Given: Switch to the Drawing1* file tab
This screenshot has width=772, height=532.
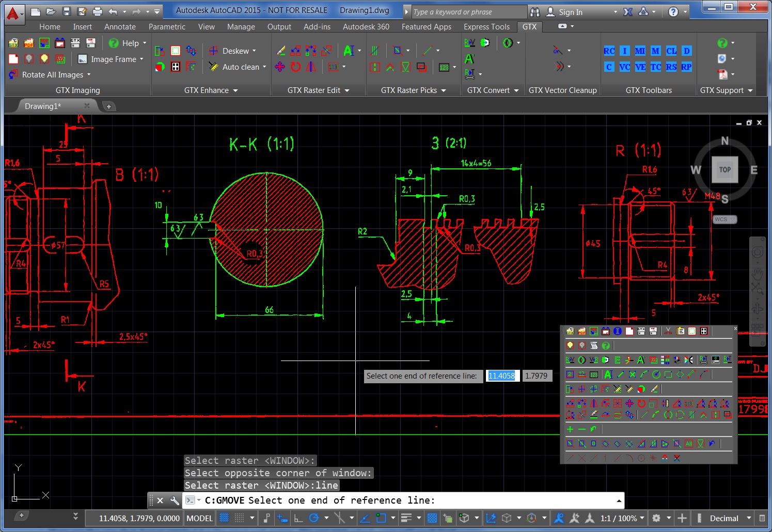Looking at the screenshot, I should coord(43,106).
